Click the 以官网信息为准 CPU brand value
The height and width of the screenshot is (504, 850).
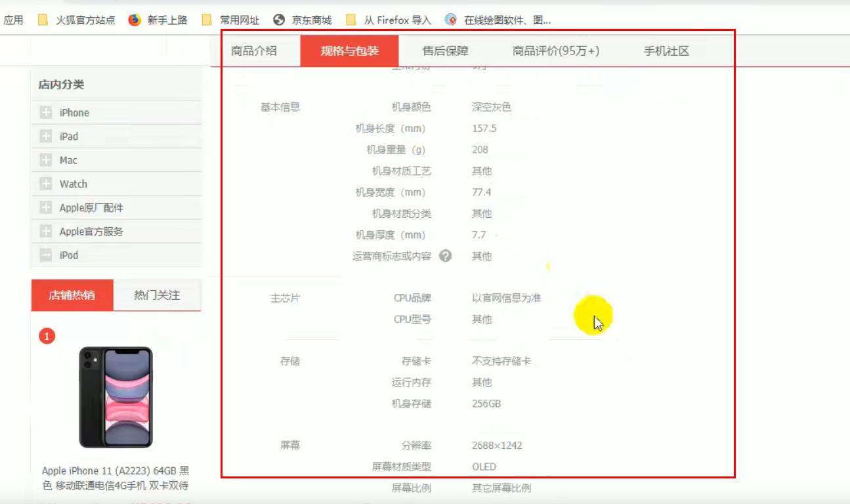click(507, 298)
